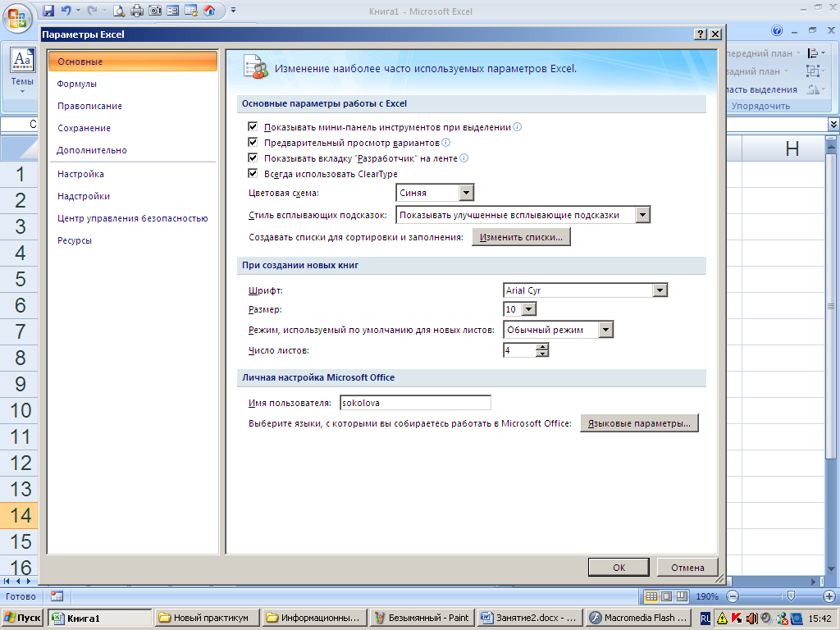Toggle 'Предварительный просмотр вариантов' checkbox

[253, 142]
